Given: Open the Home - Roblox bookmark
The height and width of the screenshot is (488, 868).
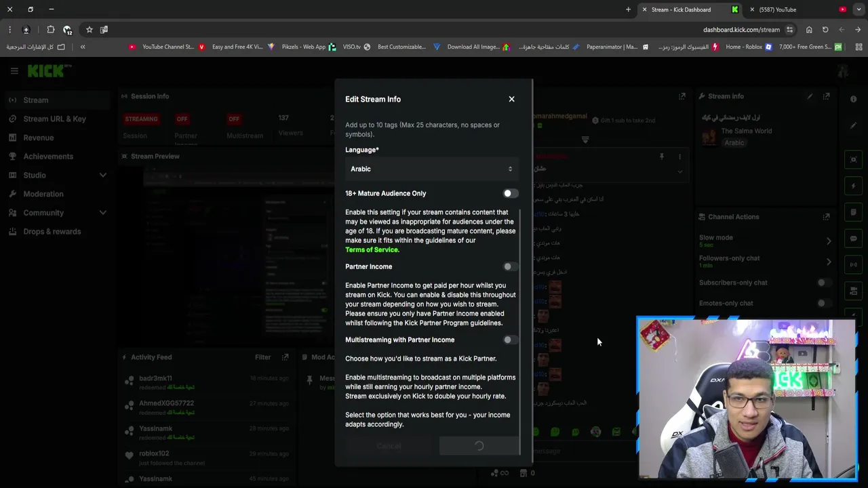Looking at the screenshot, I should coord(748,47).
